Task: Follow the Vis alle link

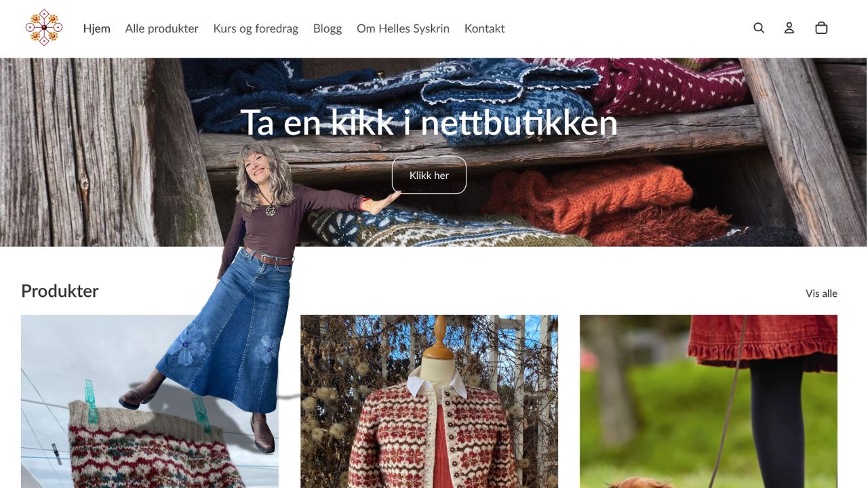Action: 821,293
